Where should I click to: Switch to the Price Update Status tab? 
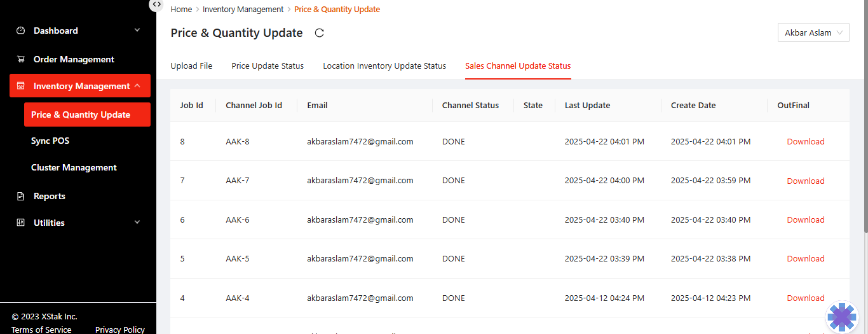pyautogui.click(x=268, y=66)
